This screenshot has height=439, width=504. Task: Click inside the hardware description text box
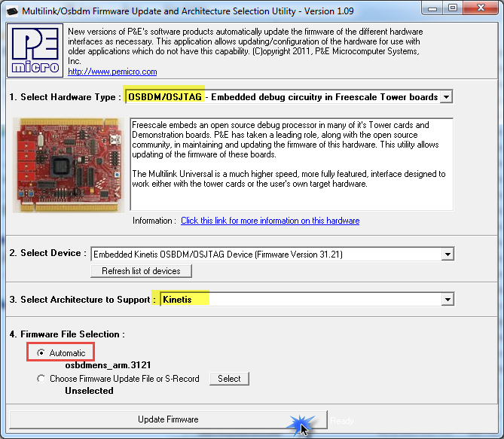292,164
